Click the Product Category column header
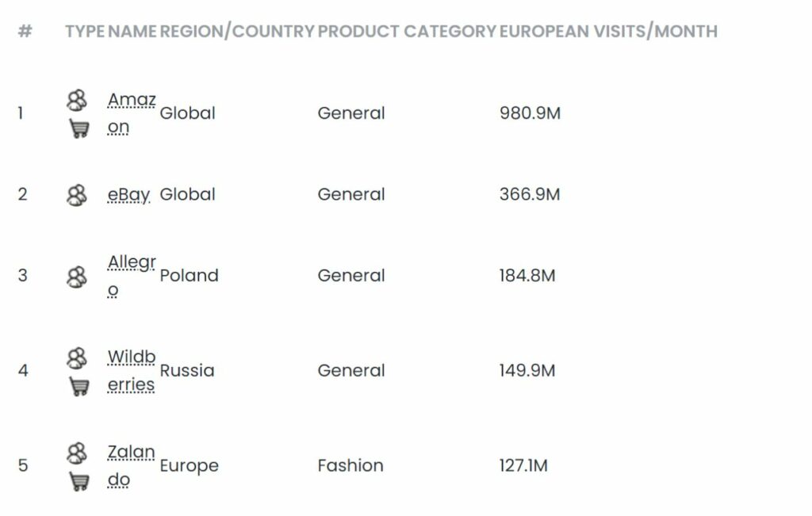 coord(407,32)
